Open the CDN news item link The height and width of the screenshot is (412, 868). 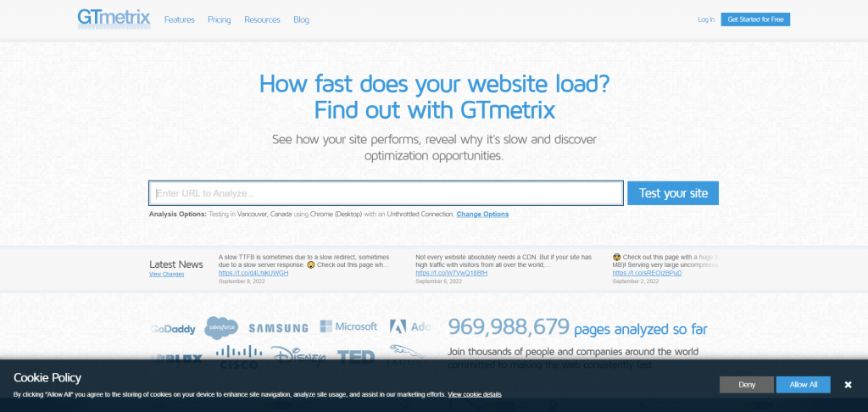[452, 273]
